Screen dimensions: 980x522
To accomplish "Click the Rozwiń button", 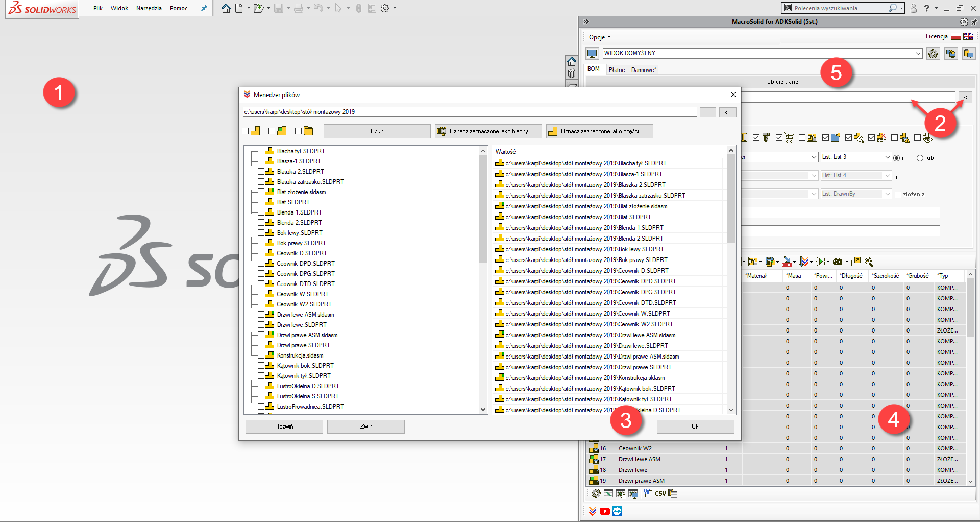I will point(284,426).
